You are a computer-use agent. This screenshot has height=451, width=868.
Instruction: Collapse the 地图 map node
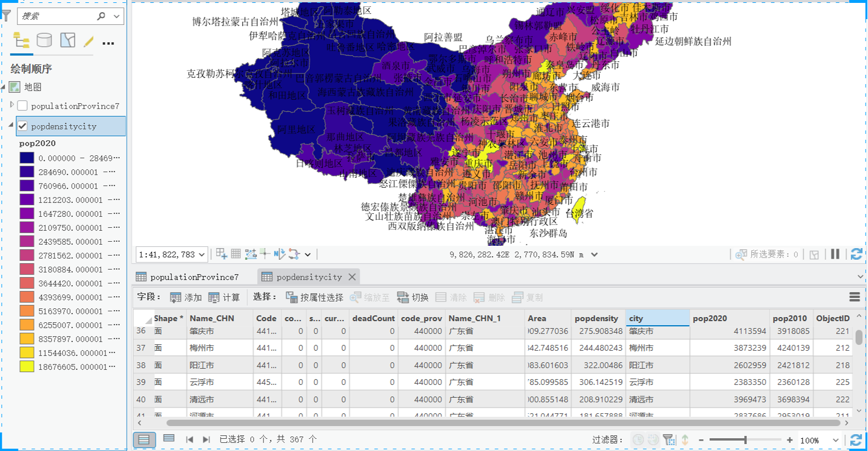click(3, 87)
